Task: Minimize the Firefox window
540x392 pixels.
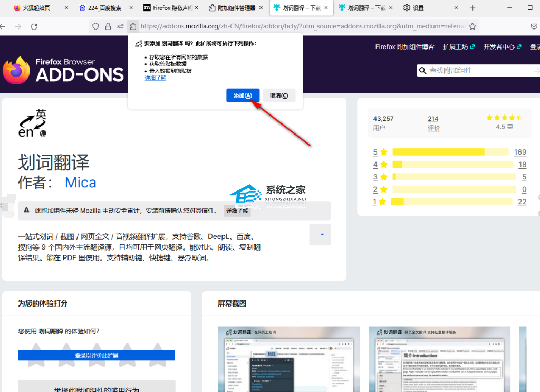Action: click(510, 7)
